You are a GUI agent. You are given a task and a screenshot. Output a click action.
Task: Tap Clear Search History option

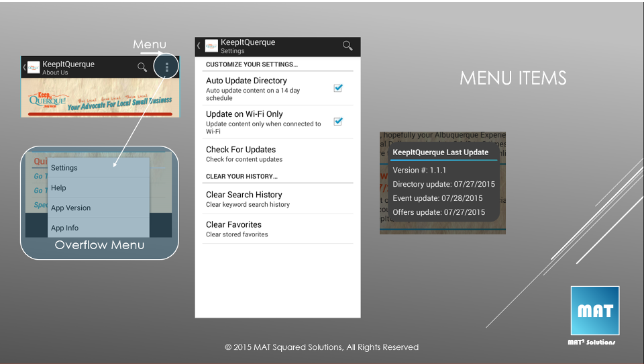[x=278, y=199]
